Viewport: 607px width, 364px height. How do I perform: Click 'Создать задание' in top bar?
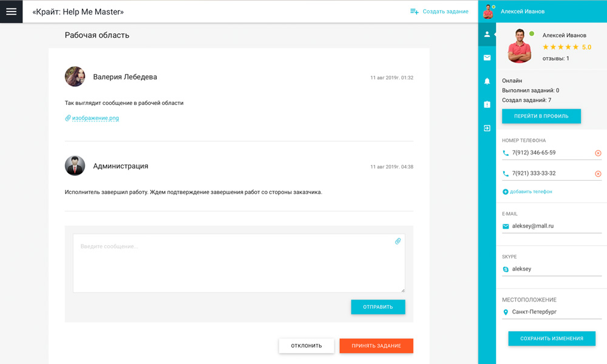click(x=439, y=12)
